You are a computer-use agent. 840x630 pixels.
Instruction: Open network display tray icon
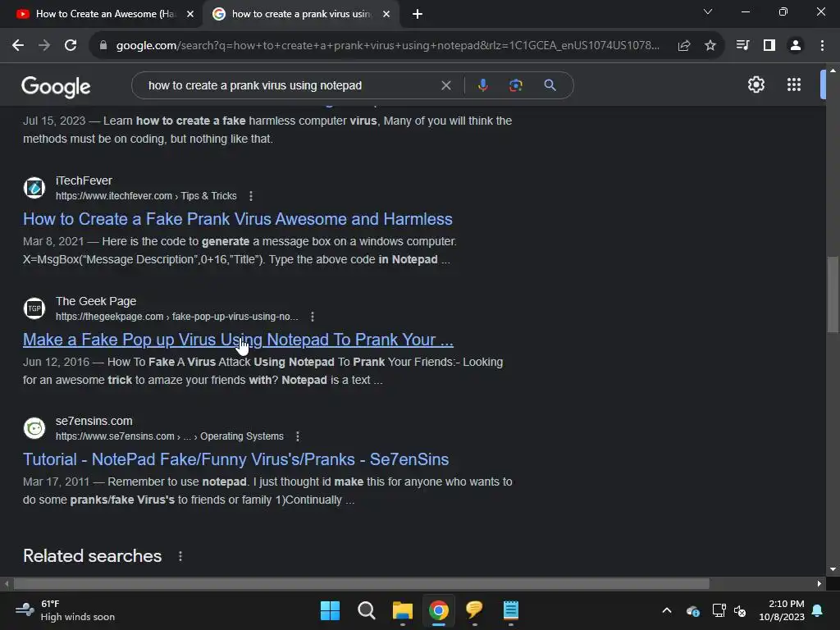pyautogui.click(x=719, y=610)
